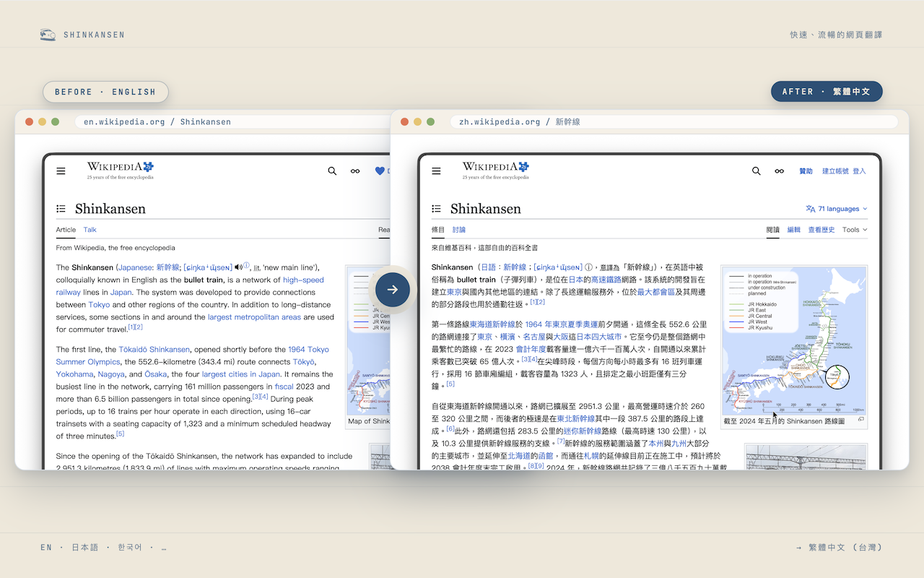Screen dimensions: 924x578
Task: Open the Shinkansen route map thumbnail in zh.wikipedia window
Action: pos(794,341)
